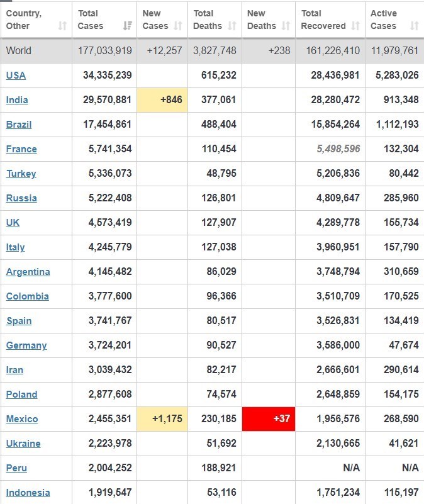The height and width of the screenshot is (504, 424).
Task: Open the Mexico country link
Action: pyautogui.click(x=22, y=419)
